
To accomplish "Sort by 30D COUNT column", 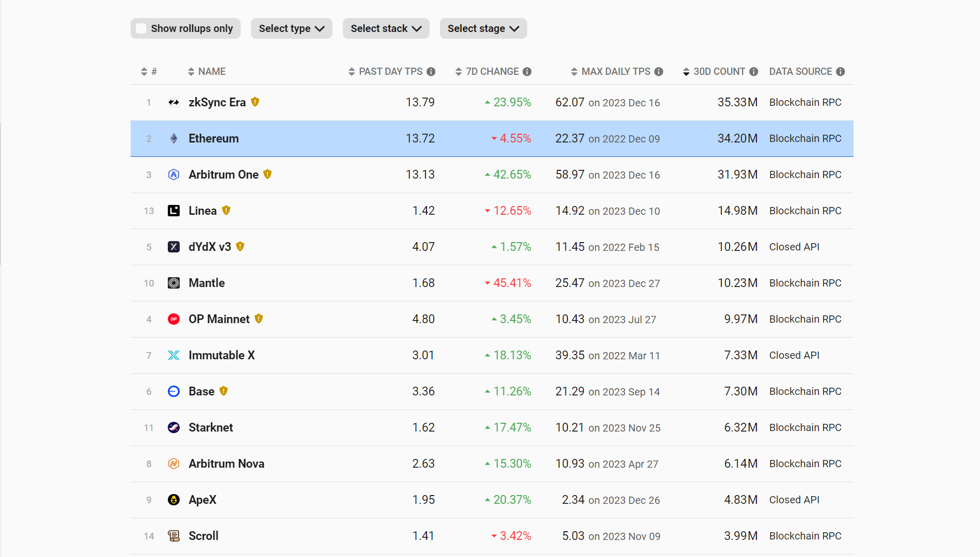I will tap(714, 72).
